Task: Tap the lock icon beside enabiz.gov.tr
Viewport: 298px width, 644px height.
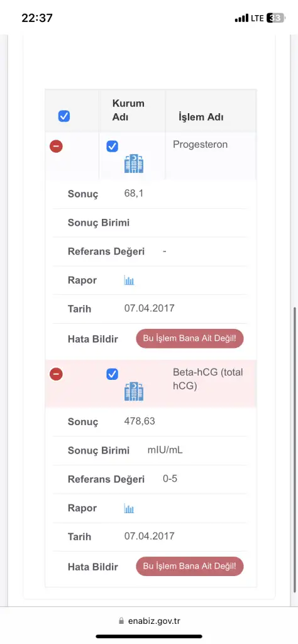Action: coord(121,621)
